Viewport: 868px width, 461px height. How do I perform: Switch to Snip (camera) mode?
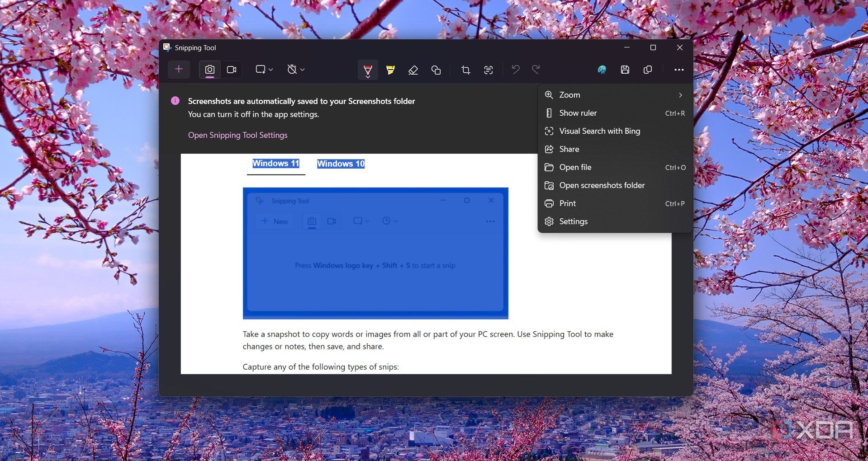pyautogui.click(x=210, y=70)
